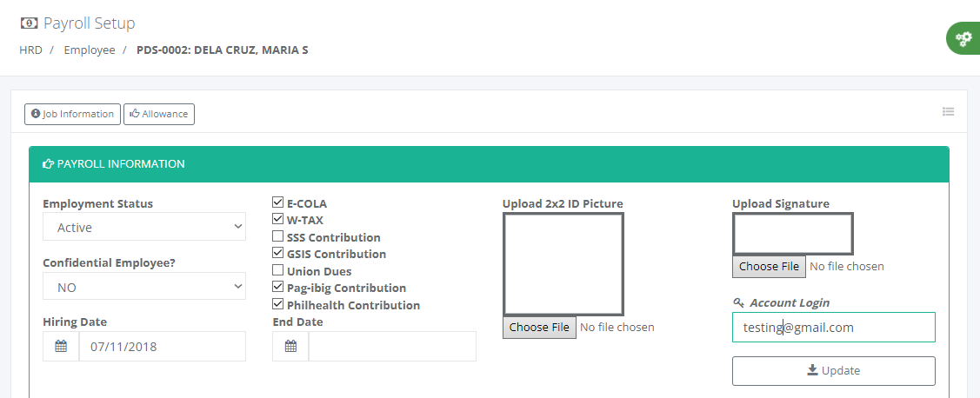980x398 pixels.
Task: Click the Payroll Setup money icon
Action: click(29, 23)
